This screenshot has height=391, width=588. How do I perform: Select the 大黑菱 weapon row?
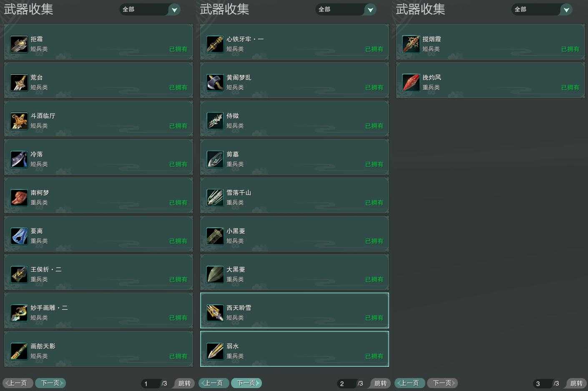pyautogui.click(x=294, y=272)
